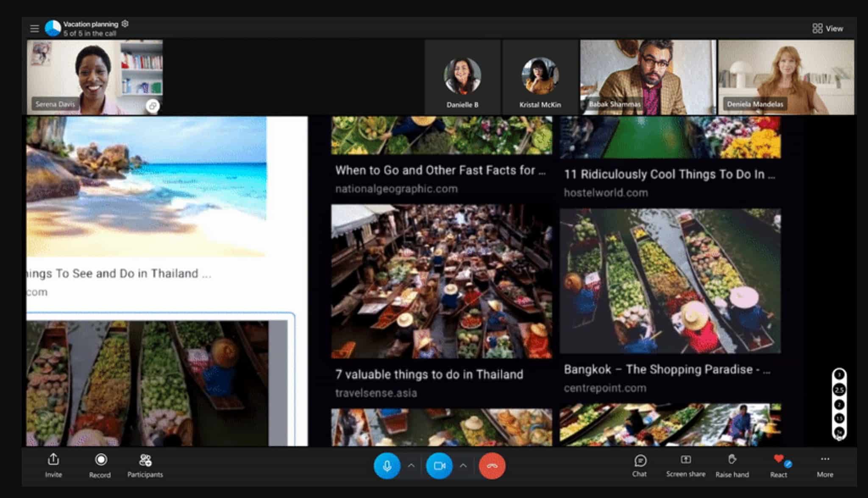Open the hamburger navigation menu
This screenshot has height=498, width=868.
tap(34, 28)
